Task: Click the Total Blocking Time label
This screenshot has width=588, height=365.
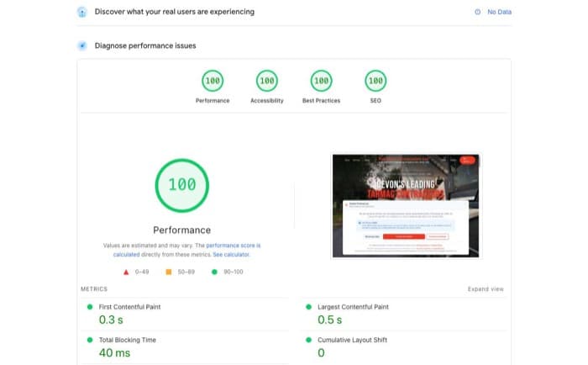Action: (x=128, y=340)
